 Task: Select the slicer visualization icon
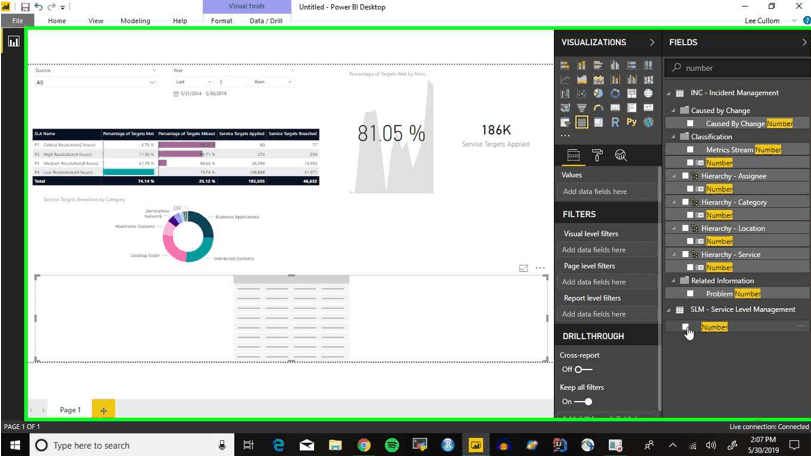coord(565,123)
